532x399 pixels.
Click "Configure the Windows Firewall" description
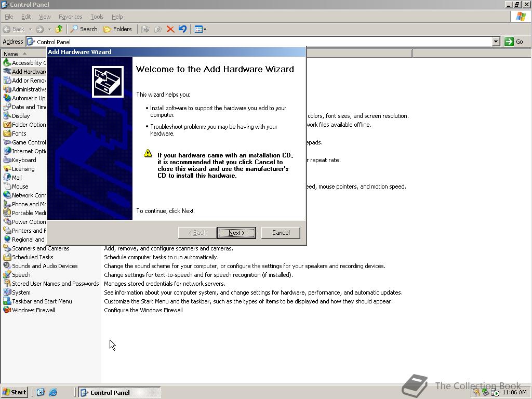click(x=143, y=310)
